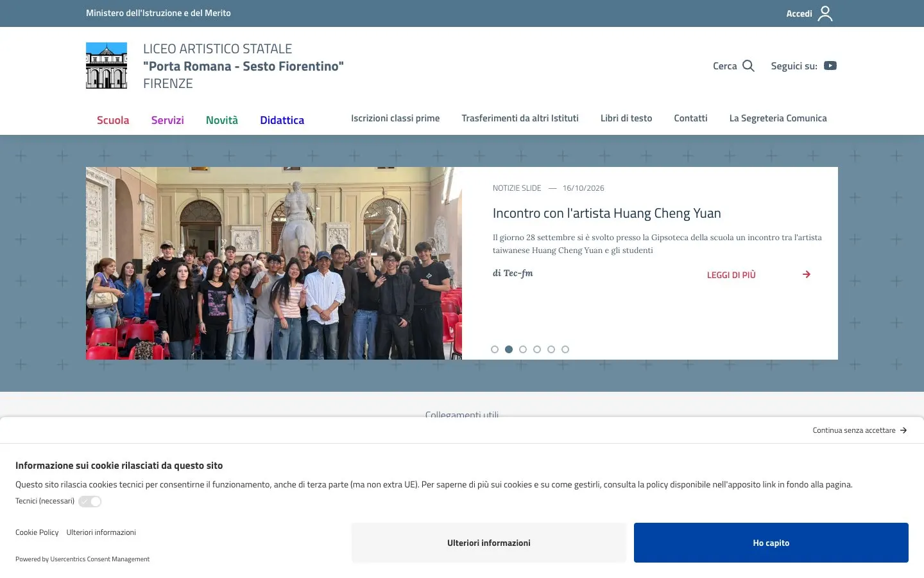The width and height of the screenshot is (924, 578).
Task: Open the YouTube channel icon
Action: point(830,66)
